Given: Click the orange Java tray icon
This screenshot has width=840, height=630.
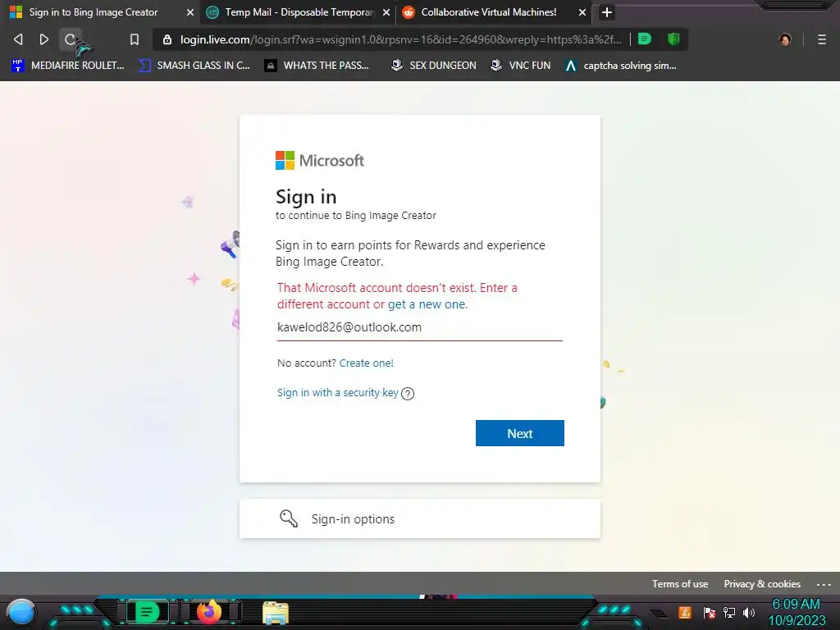Looking at the screenshot, I should [x=685, y=612].
